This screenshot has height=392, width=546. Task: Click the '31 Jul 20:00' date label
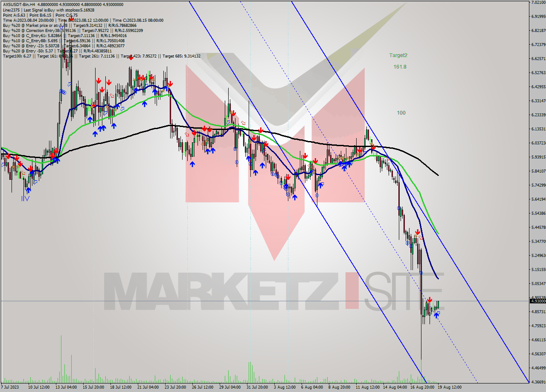click(258, 387)
